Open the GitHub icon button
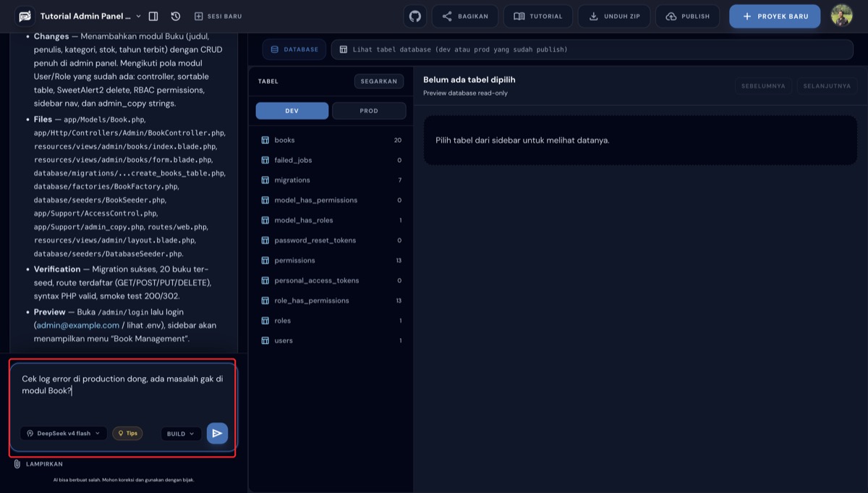This screenshot has height=493, width=868. click(x=415, y=16)
